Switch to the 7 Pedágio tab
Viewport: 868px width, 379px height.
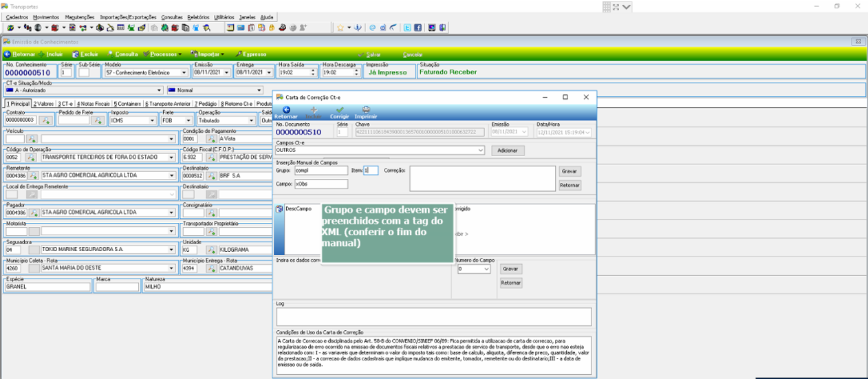tap(206, 104)
